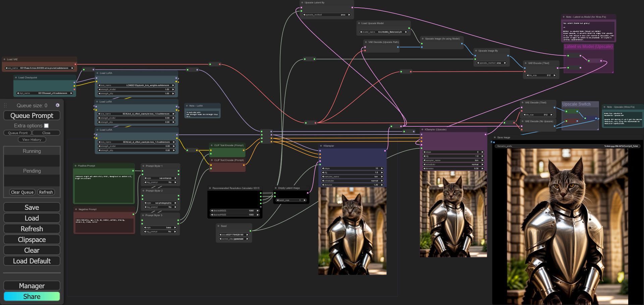
Task: Click the desiredXSIZE slider showing 1080
Action: [235, 210]
